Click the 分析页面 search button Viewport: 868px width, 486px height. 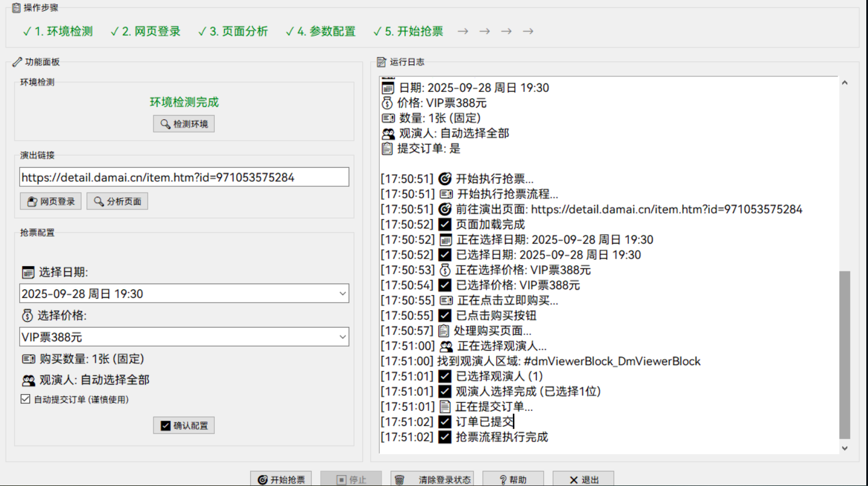(118, 201)
